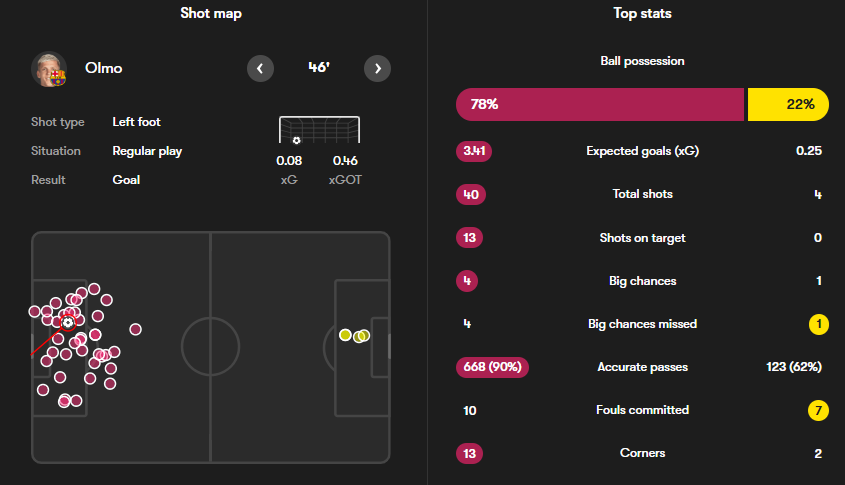The width and height of the screenshot is (845, 485).
Task: Go to next shot arrow
Action: pos(377,68)
